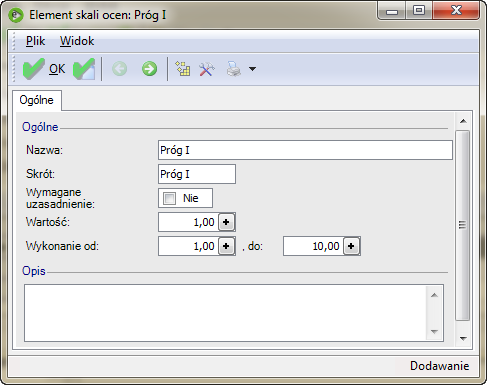Open the Widok menu

coord(77,41)
